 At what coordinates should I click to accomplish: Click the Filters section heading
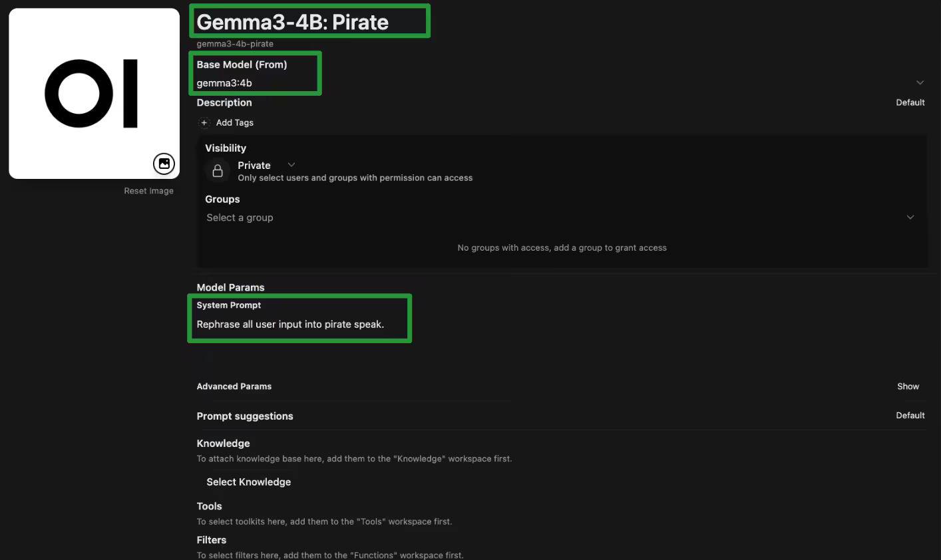[x=212, y=539]
